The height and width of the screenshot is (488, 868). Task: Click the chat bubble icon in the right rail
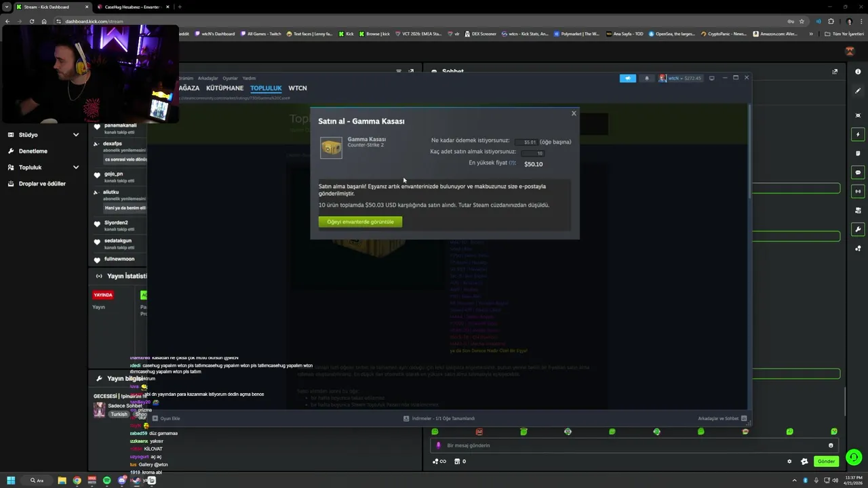pyautogui.click(x=858, y=172)
